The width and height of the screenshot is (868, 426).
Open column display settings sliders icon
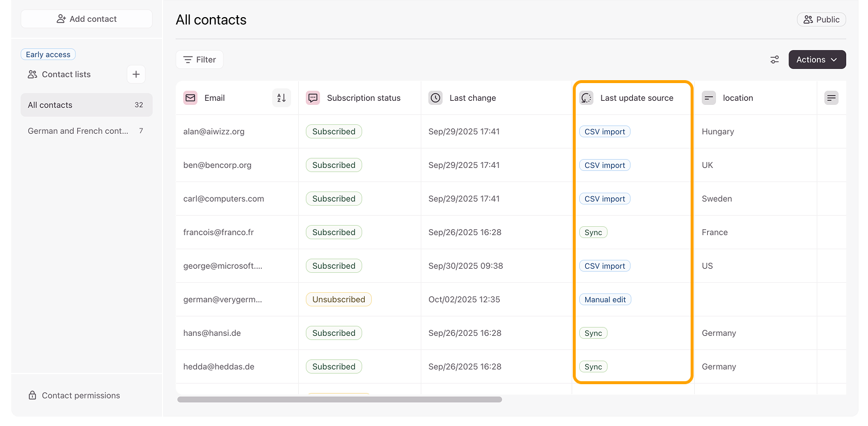pos(774,60)
